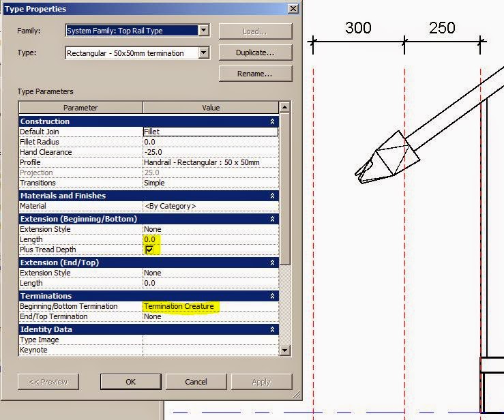
Task: Collapse the Terminations section
Action: point(272,296)
